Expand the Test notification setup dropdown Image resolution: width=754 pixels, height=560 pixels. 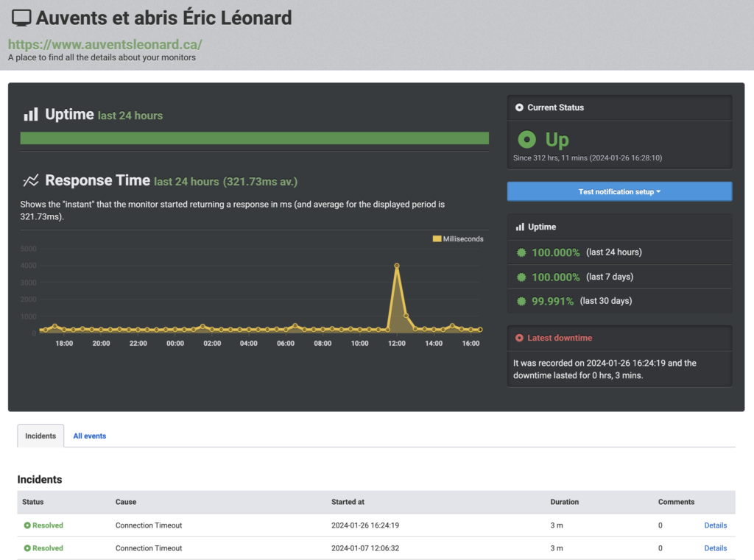619,191
